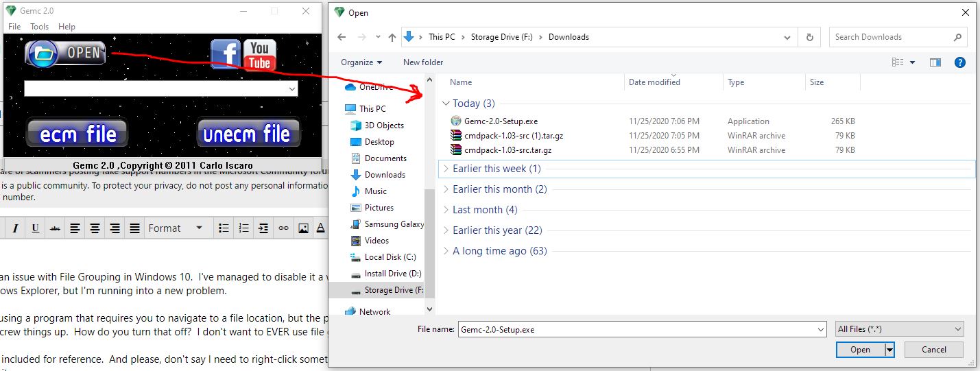
Task: Insert a bulleted list in the editor
Action: (x=223, y=228)
